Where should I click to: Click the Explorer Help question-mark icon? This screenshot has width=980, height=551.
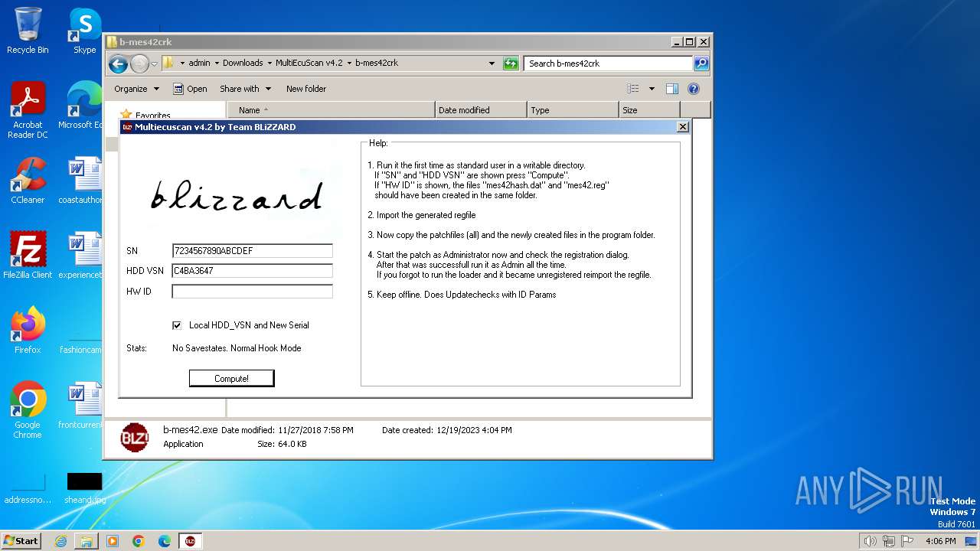[694, 89]
